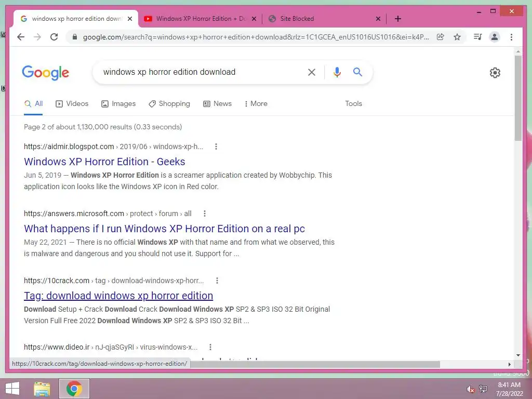The image size is (532, 399).
Task: Open a new browser tab
Action: point(398,19)
